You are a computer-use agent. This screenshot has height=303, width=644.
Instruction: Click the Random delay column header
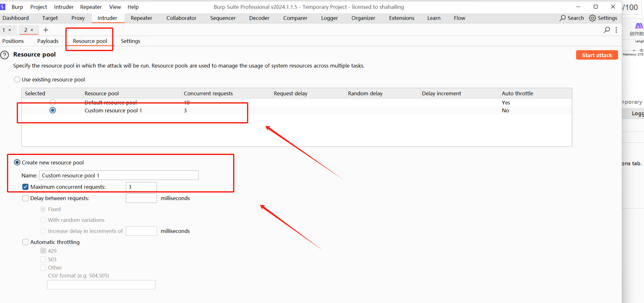[383, 93]
